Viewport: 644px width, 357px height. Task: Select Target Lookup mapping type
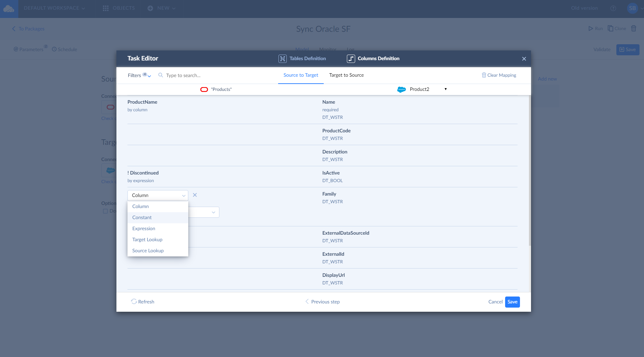(158, 239)
